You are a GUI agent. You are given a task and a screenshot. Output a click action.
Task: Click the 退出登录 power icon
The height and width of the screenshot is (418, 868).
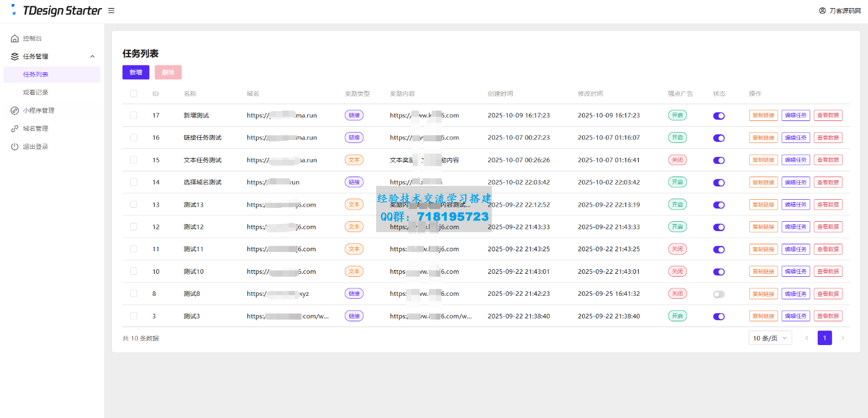(x=15, y=147)
